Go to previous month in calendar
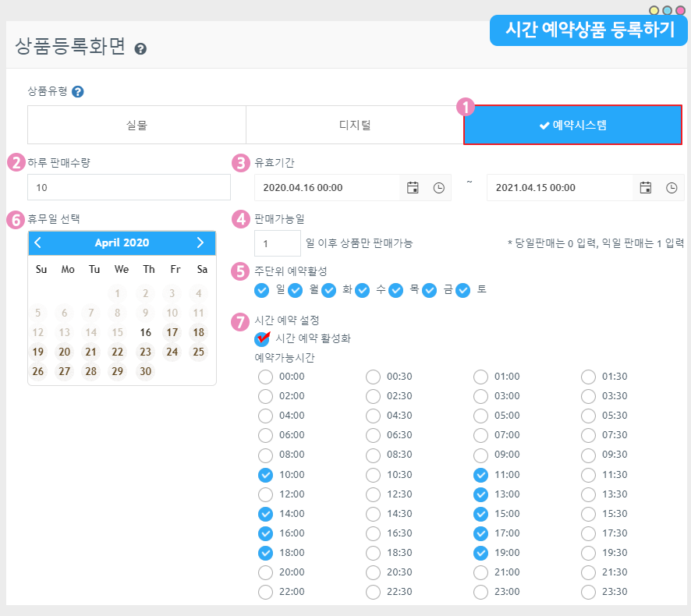Viewport: 691px width, 616px height. [x=38, y=243]
